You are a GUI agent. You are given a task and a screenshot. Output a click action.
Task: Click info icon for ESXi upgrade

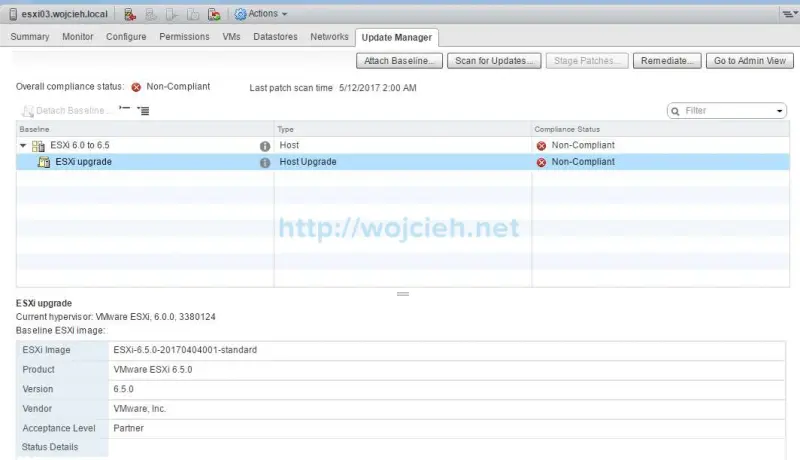pos(265,163)
